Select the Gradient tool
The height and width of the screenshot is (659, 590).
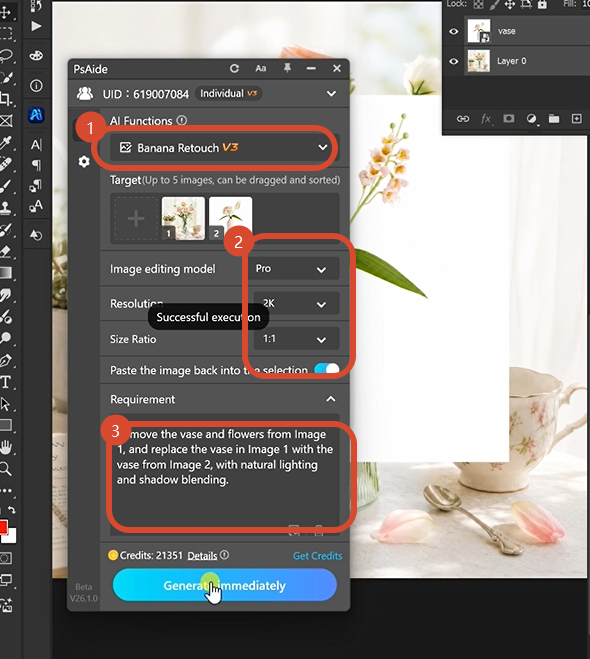6,273
